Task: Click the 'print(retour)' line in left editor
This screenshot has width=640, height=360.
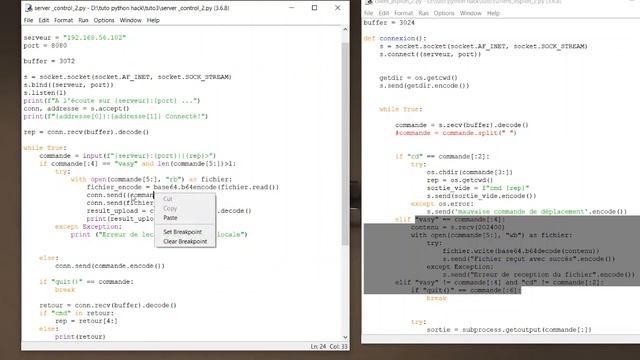Action: click(x=80, y=337)
